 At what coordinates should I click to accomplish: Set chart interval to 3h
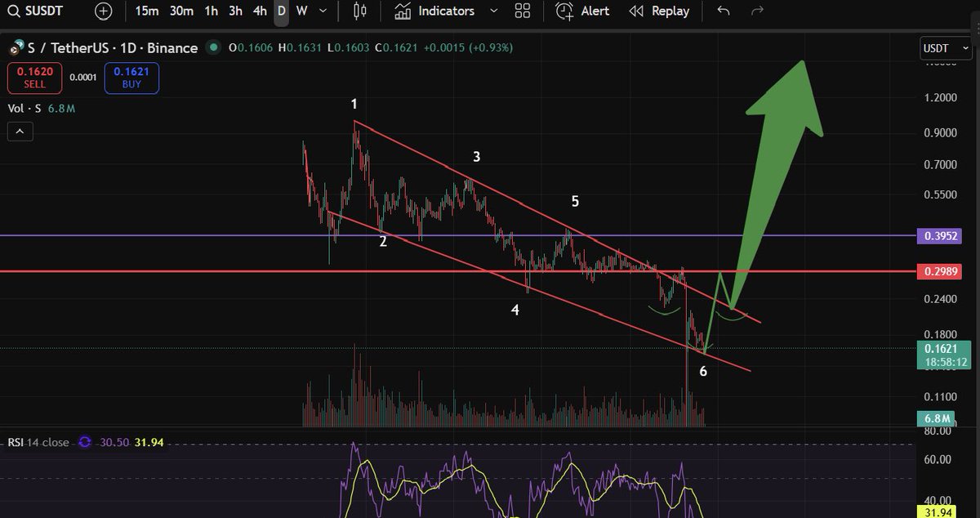(235, 11)
